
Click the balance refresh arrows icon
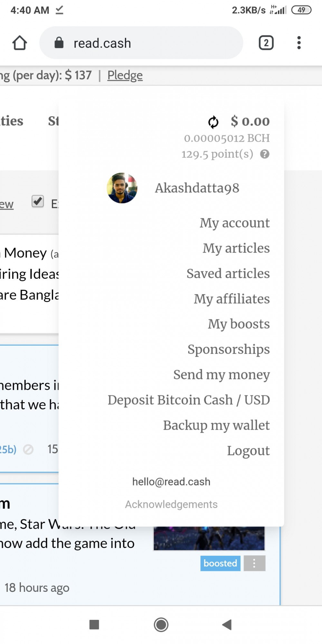tap(213, 122)
